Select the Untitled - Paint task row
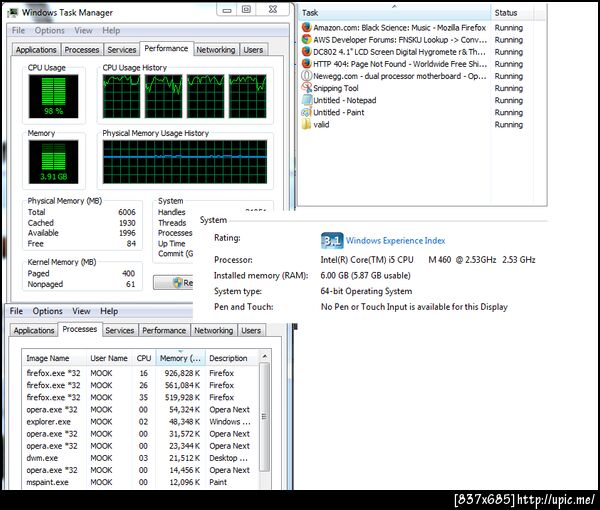 416,112
